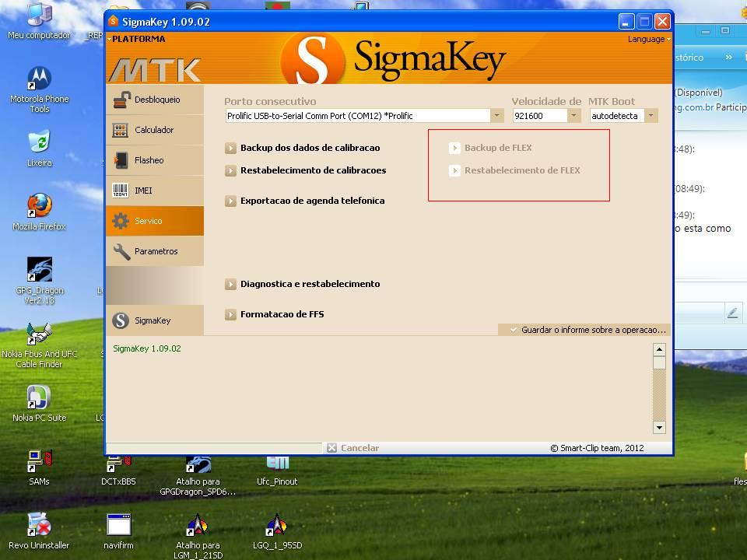
Task: Select the LGQ_1_95SD desktop icon
Action: [277, 531]
